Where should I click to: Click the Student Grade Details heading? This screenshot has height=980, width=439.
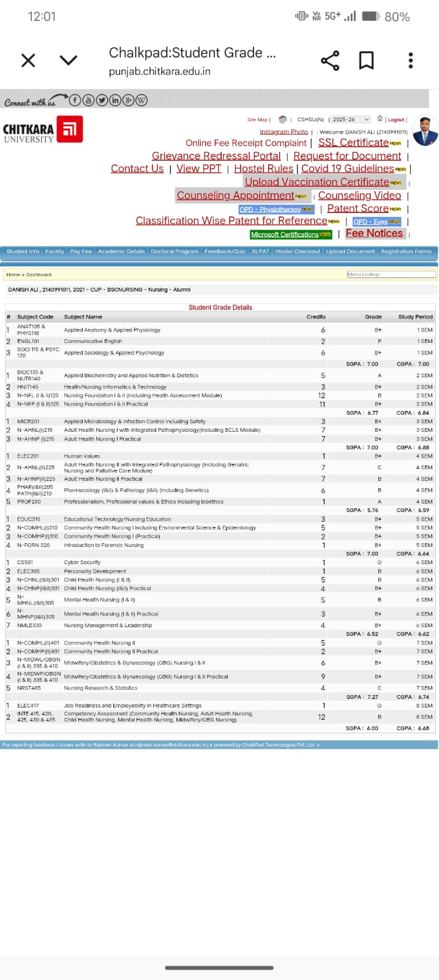coord(220,307)
